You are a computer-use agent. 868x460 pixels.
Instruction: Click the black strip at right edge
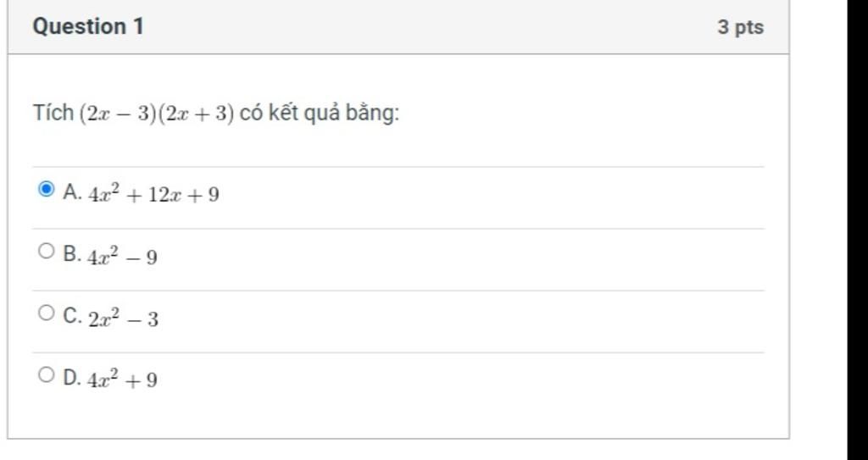tap(858, 230)
